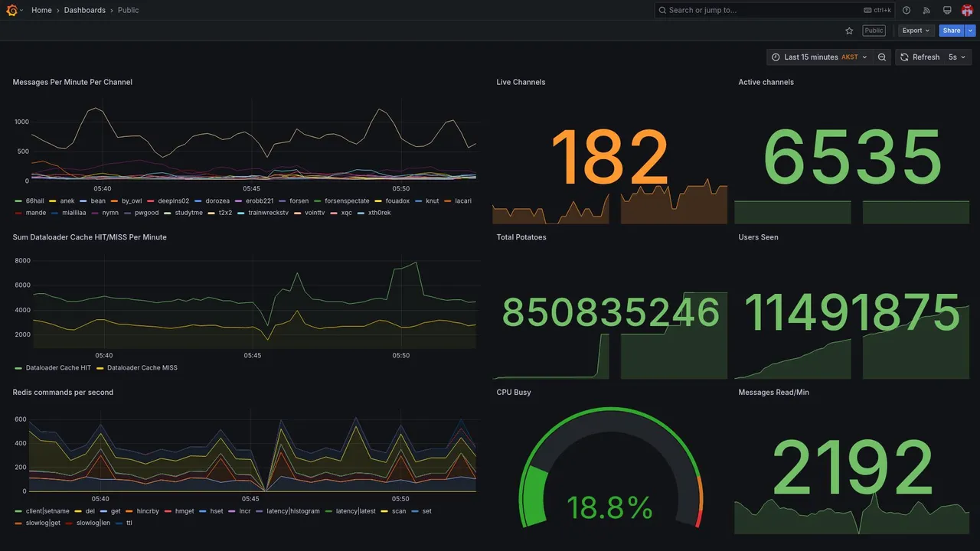Image resolution: width=980 pixels, height=551 pixels.
Task: Open the Export dropdown menu
Action: (916, 31)
